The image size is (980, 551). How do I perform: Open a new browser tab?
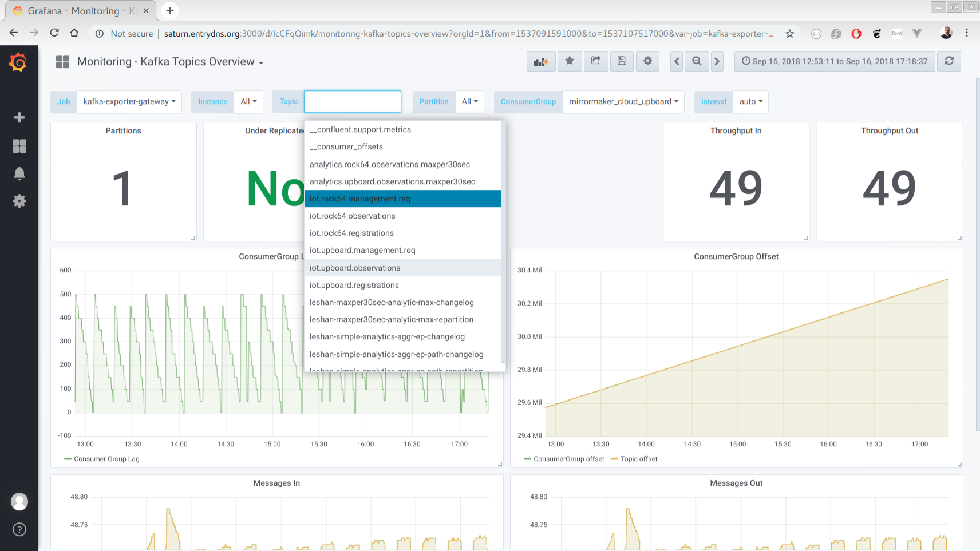click(x=170, y=10)
